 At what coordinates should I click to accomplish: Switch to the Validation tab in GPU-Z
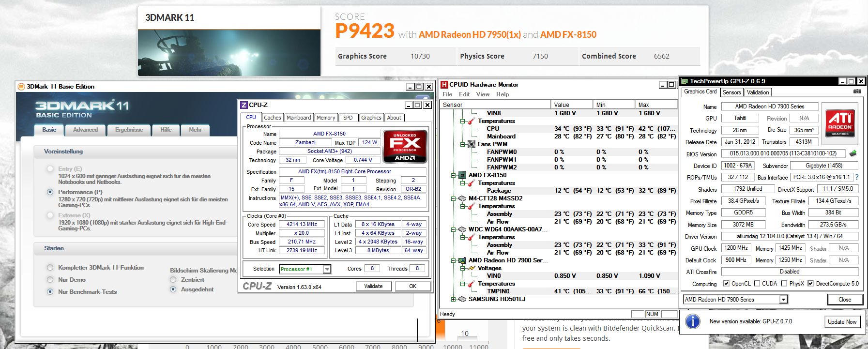(x=758, y=92)
